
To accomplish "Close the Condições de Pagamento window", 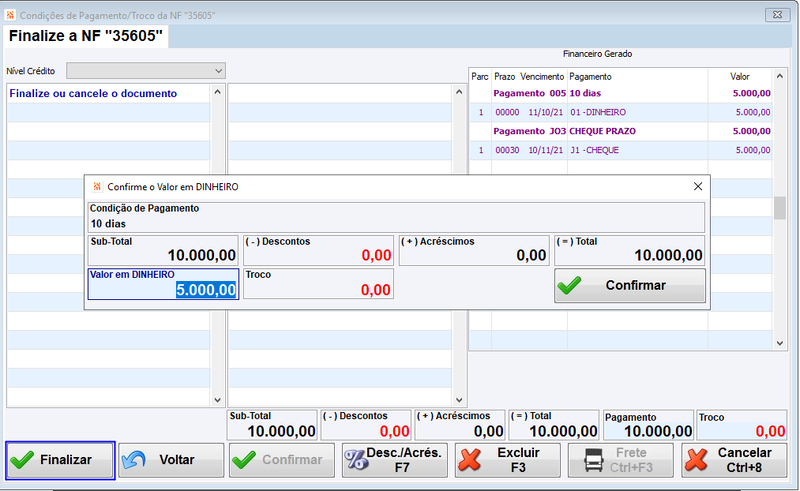I will (x=778, y=15).
